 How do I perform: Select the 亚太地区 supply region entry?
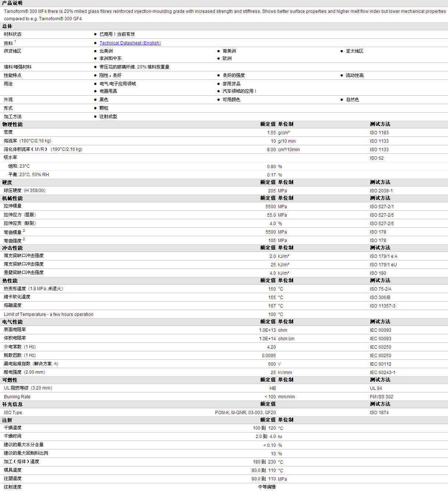click(355, 51)
